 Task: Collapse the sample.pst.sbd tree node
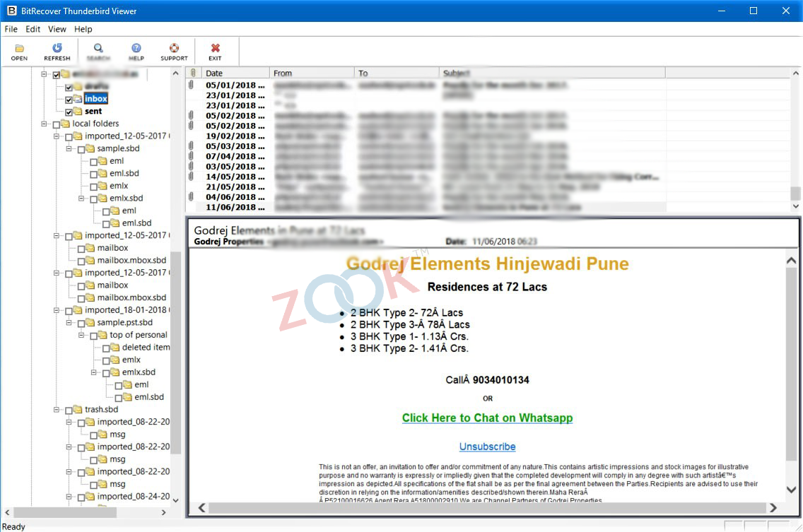[69, 323]
